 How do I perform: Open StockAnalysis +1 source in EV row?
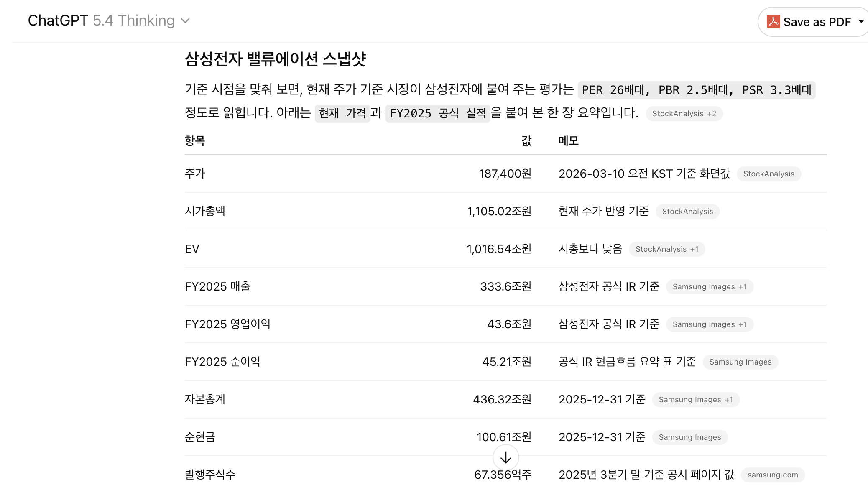click(x=666, y=249)
